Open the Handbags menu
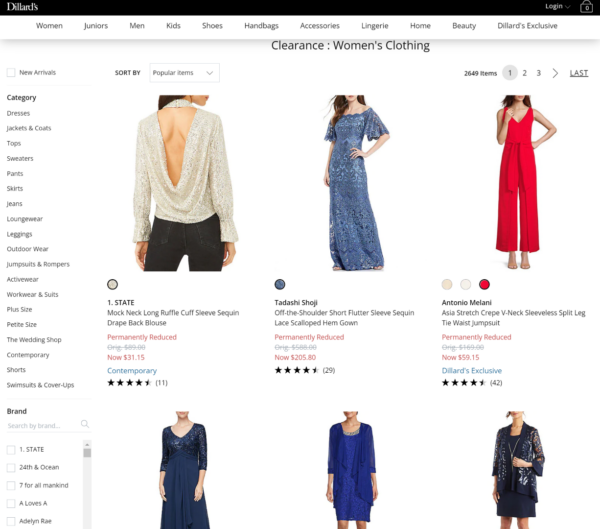This screenshot has height=529, width=600. click(x=261, y=26)
